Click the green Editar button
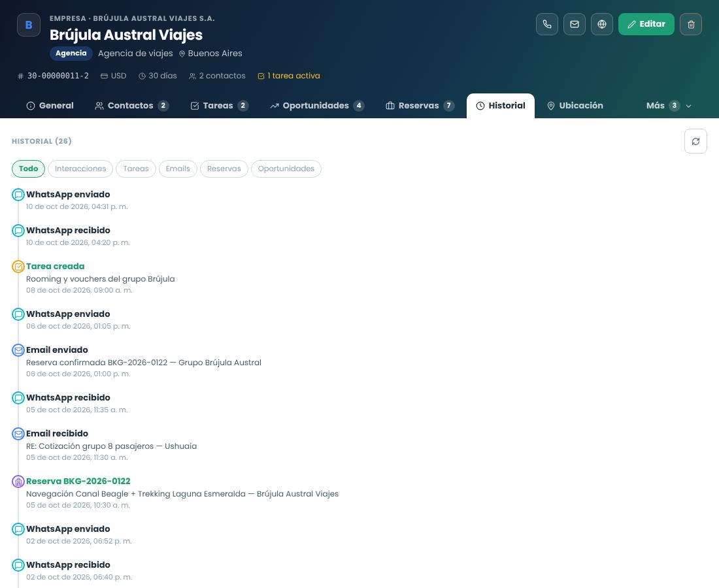Image resolution: width=719 pixels, height=588 pixels. pos(646,24)
